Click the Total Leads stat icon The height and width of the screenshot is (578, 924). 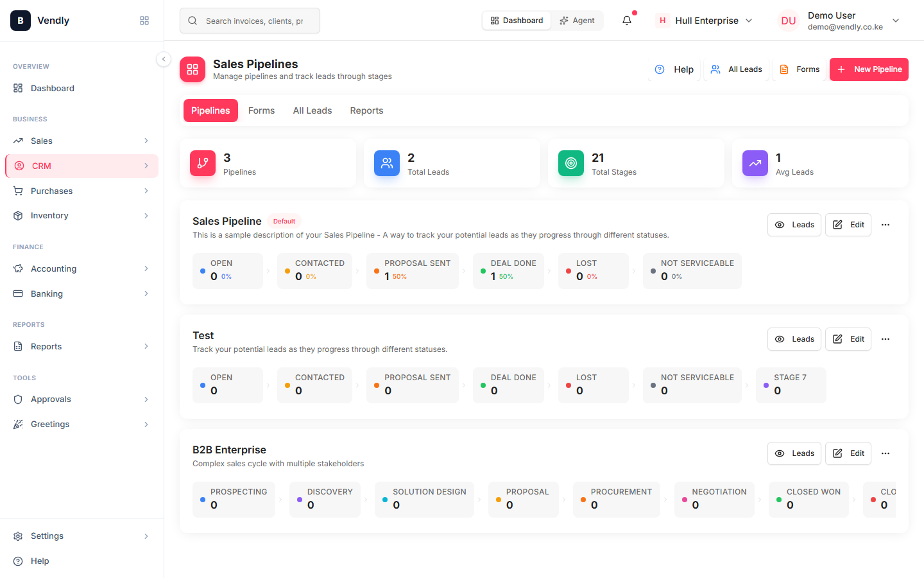coord(387,163)
